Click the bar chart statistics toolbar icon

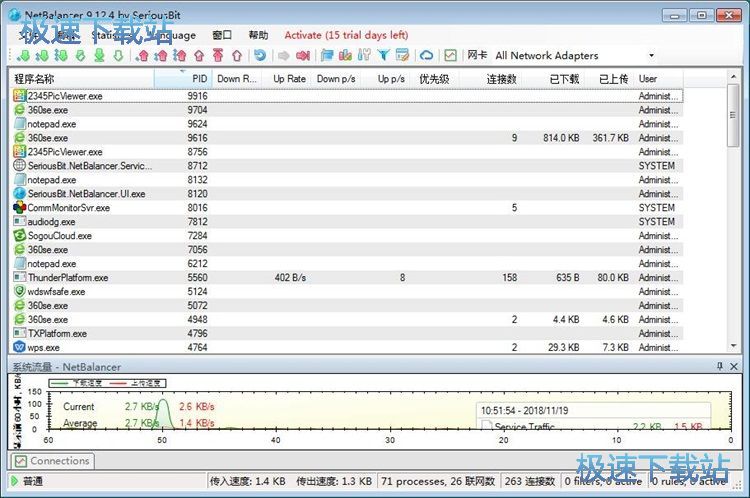click(346, 56)
